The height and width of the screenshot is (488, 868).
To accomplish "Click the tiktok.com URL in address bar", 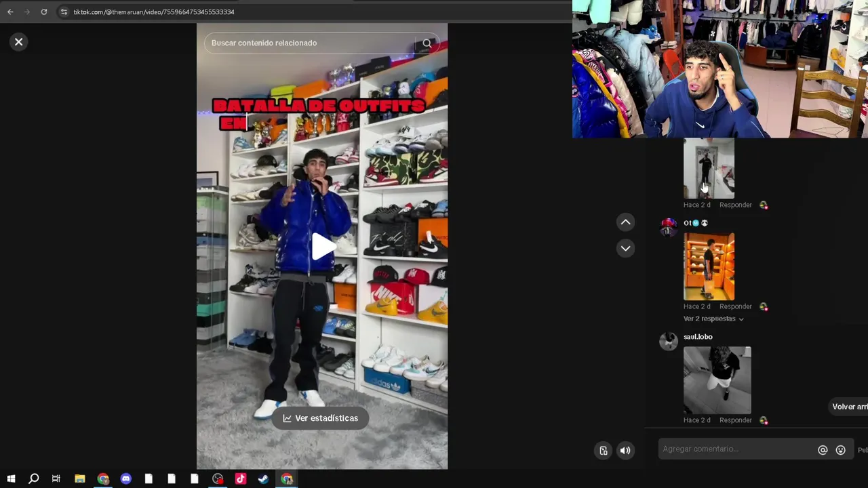I will click(154, 12).
